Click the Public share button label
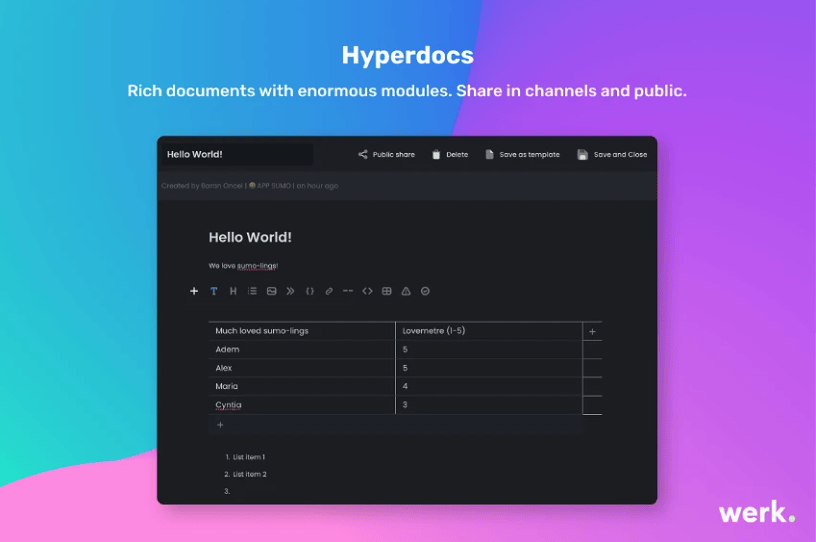The height and width of the screenshot is (542, 816). 393,155
